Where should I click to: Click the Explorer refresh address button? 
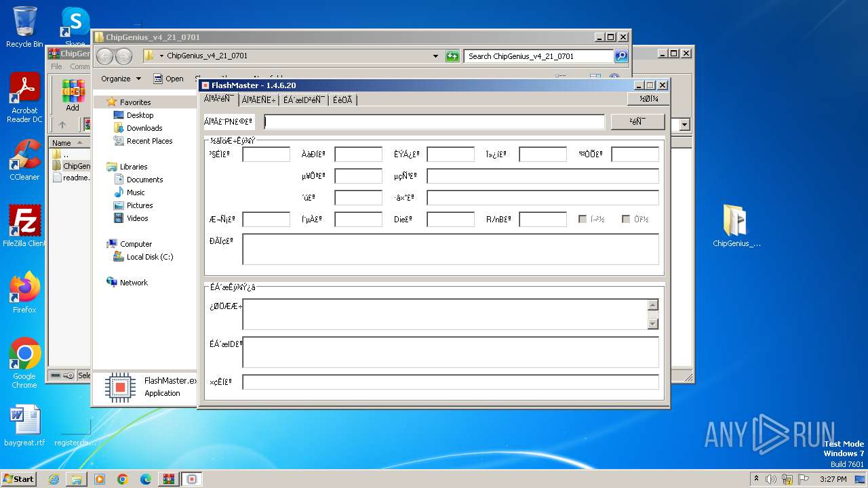tap(452, 56)
